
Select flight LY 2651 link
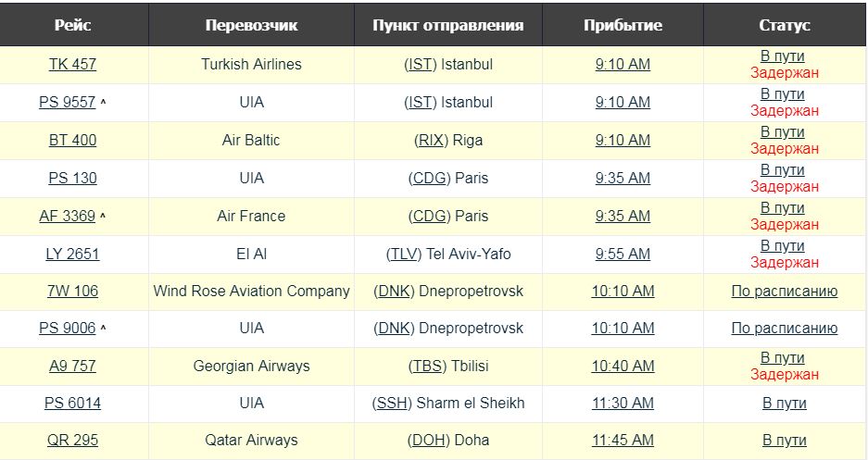(72, 254)
